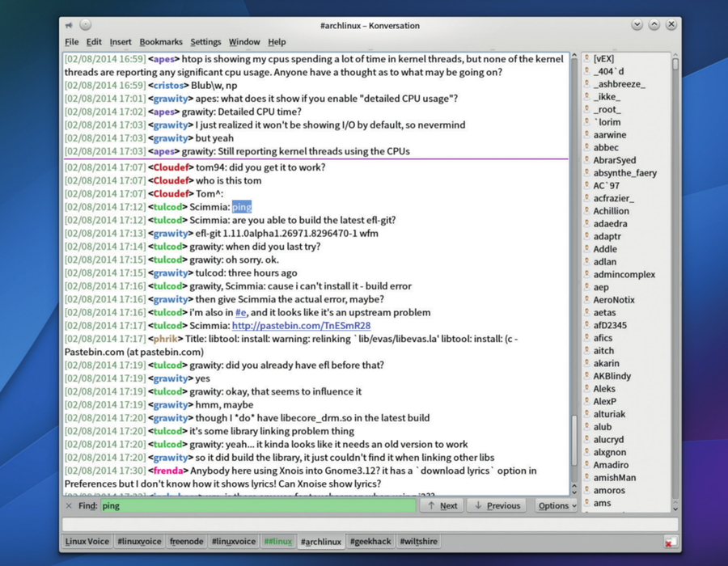
Task: Switch to the ##linux tab
Action: point(278,542)
